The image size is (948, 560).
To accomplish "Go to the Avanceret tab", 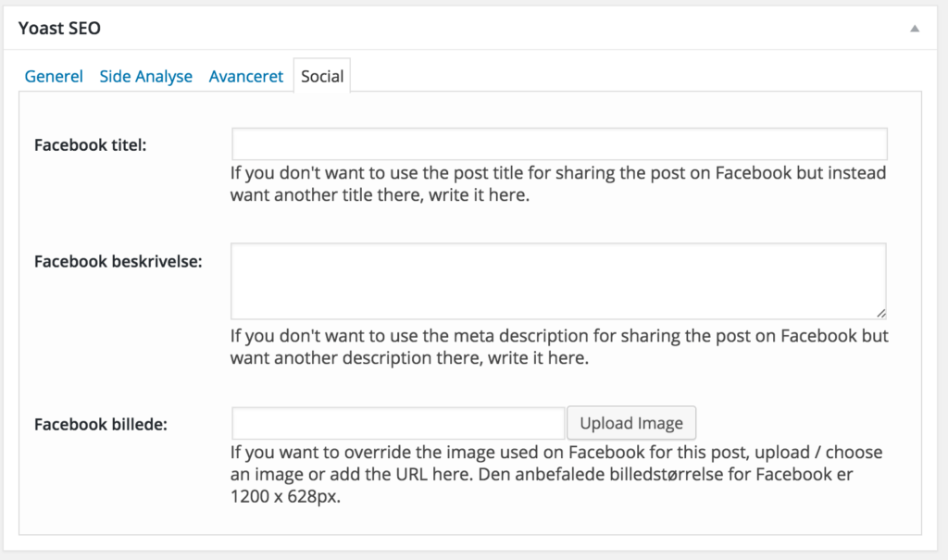I will 246,76.
